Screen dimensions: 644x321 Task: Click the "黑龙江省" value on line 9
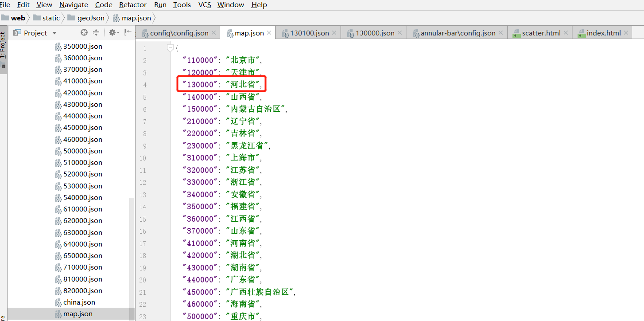coord(247,146)
